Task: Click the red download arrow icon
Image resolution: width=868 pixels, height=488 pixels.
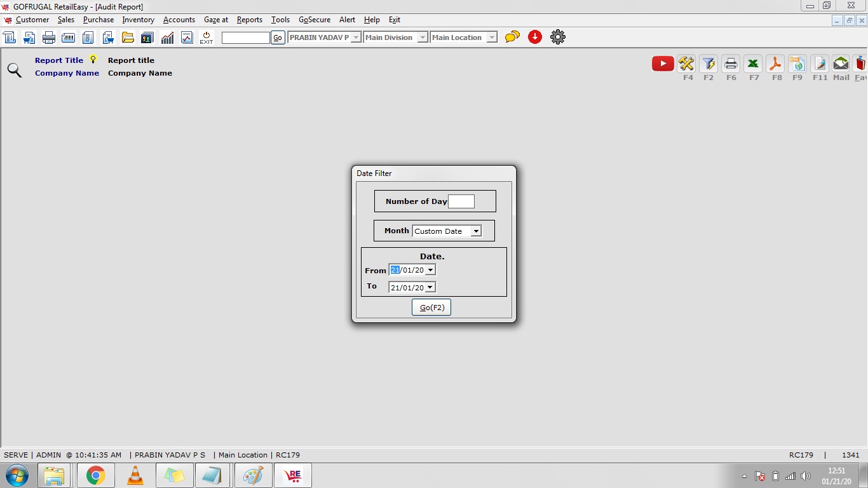Action: (x=535, y=37)
